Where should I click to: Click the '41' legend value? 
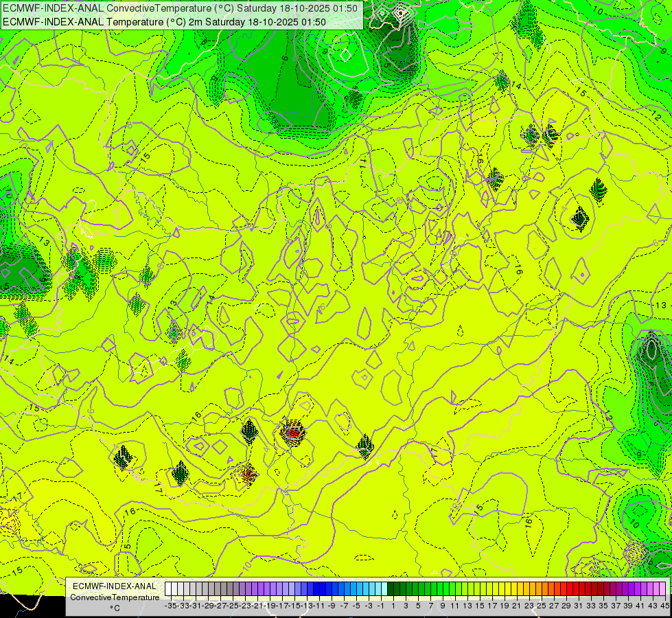point(640,606)
